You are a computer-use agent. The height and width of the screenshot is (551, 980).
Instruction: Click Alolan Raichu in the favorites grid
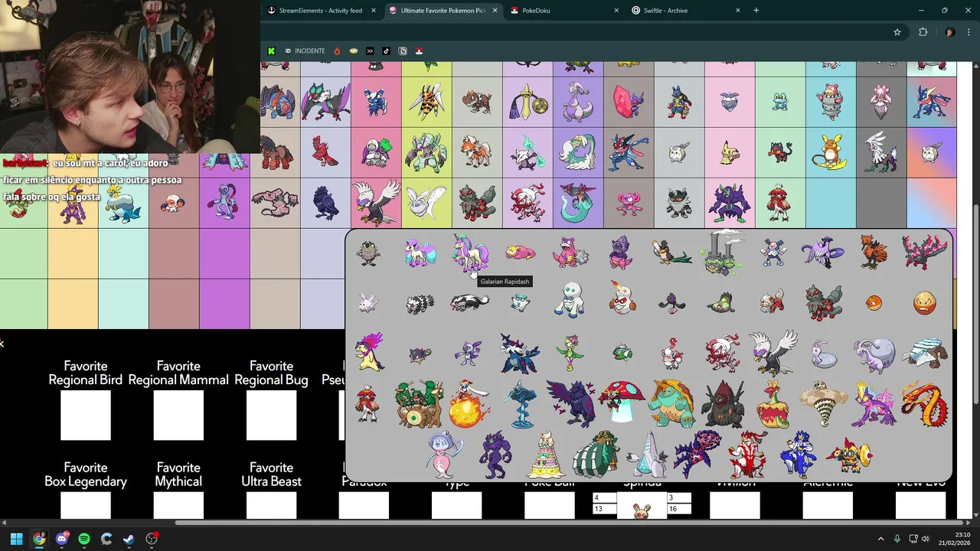click(x=831, y=152)
